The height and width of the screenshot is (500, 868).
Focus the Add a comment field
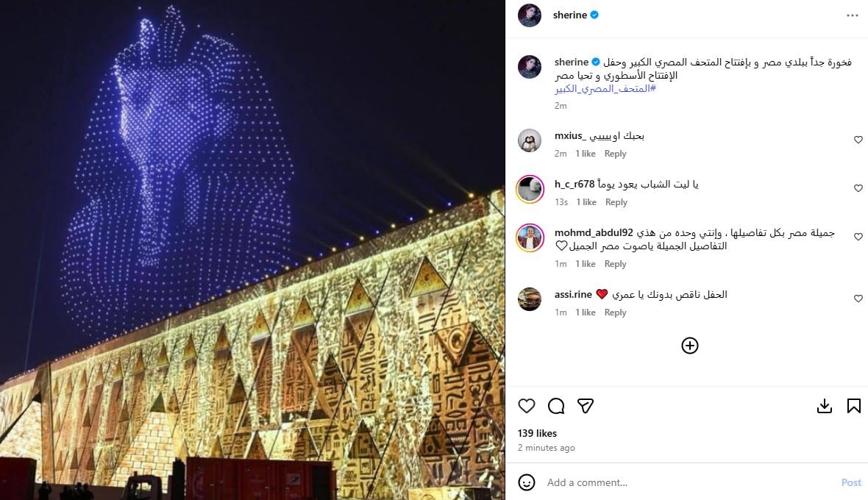[689, 482]
